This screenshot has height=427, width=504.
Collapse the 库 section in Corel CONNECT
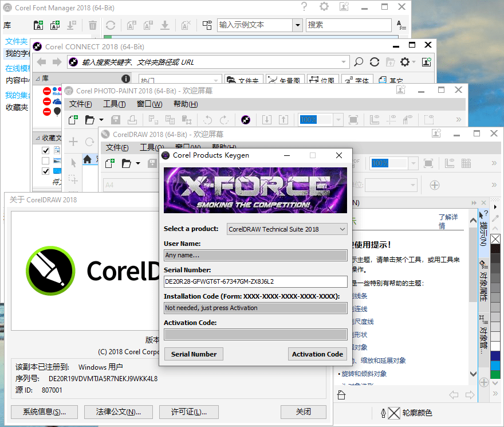click(x=38, y=79)
